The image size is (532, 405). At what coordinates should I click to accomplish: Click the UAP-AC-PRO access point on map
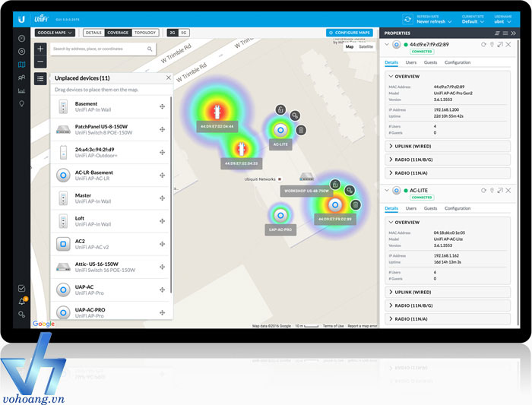(x=280, y=215)
